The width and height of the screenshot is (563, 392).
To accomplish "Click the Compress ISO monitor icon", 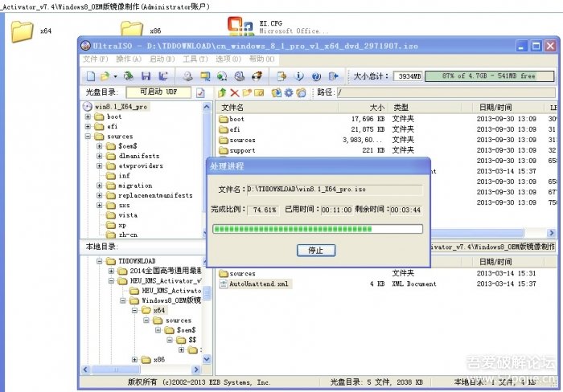I will pos(205,76).
